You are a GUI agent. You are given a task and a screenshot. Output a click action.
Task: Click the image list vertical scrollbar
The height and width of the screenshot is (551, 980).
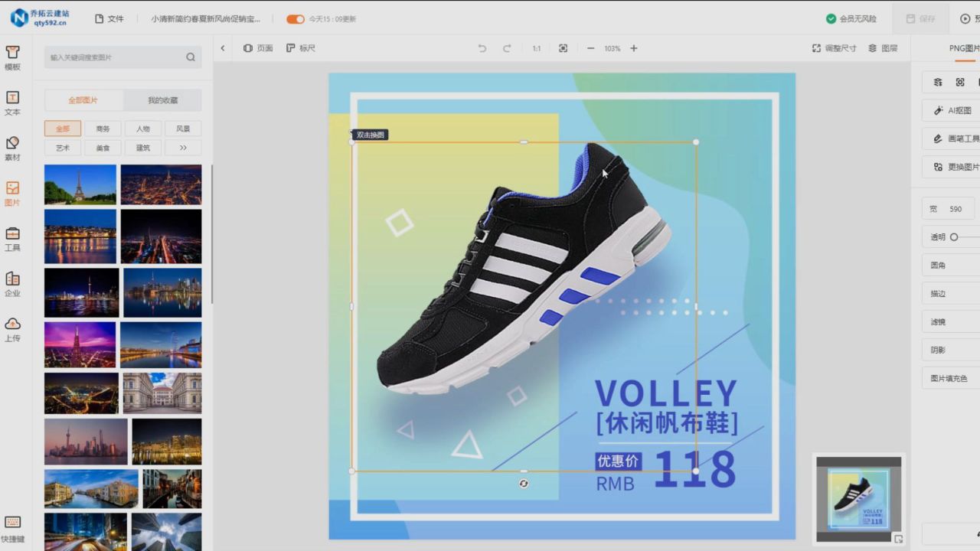212,233
